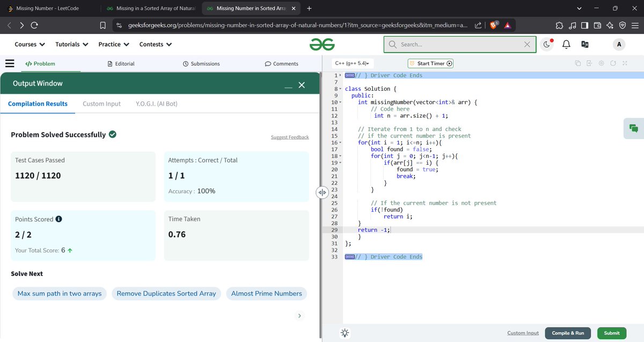Open Max sum path in two arrays
Image resolution: width=644 pixels, height=342 pixels.
[x=60, y=294]
